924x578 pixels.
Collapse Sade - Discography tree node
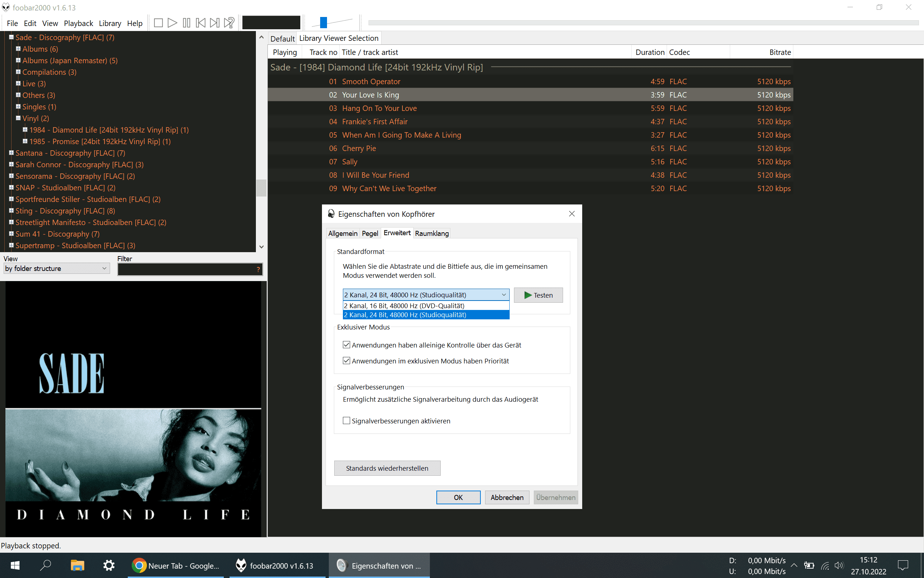pos(12,37)
